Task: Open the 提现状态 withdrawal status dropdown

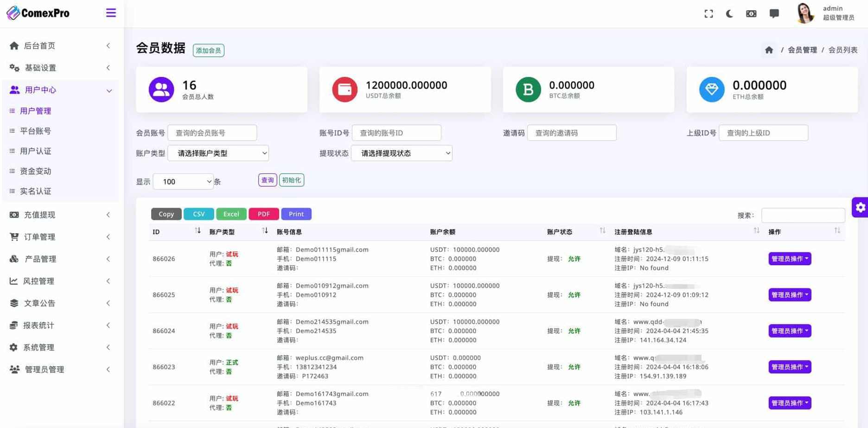Action: point(402,153)
